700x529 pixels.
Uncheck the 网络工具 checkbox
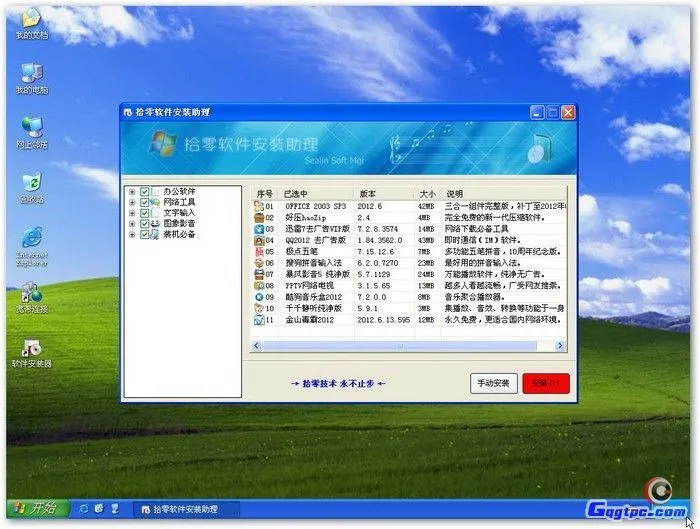pyautogui.click(x=144, y=202)
